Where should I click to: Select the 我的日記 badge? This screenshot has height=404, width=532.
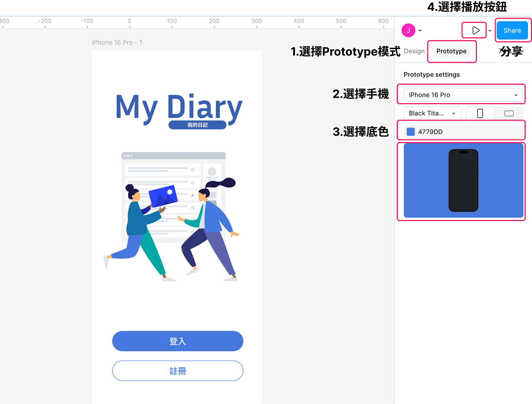click(197, 125)
